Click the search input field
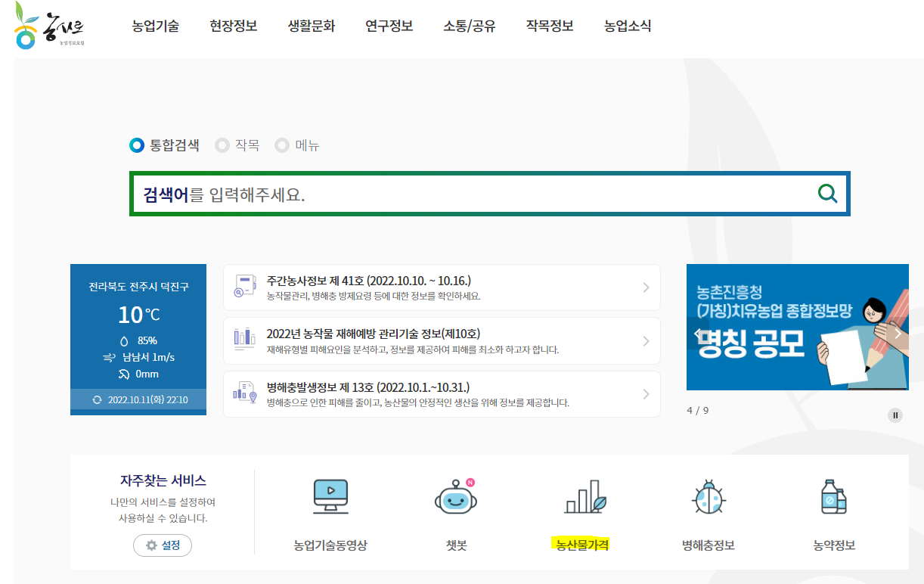 click(454, 194)
